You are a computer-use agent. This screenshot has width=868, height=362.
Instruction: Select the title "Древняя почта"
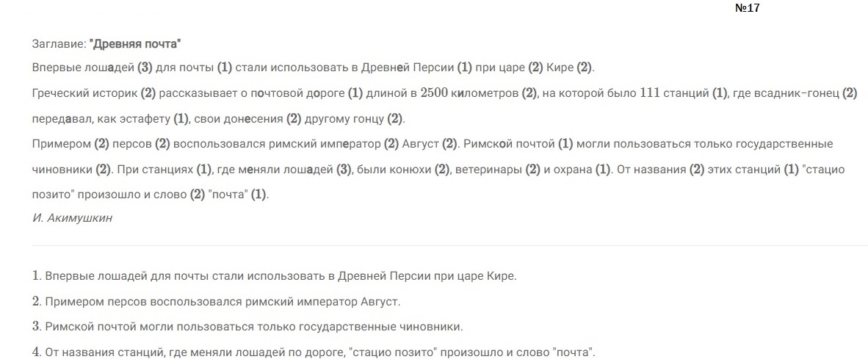[x=135, y=44]
